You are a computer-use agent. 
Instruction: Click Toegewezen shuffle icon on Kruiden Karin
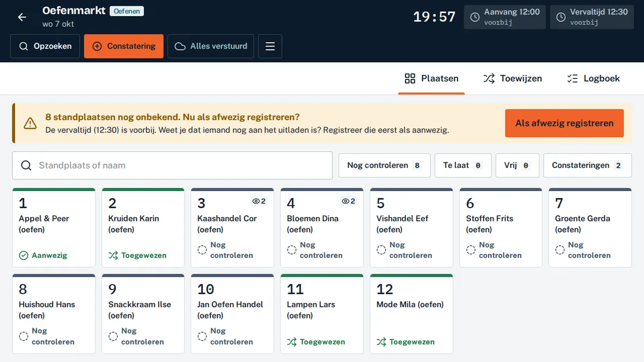[113, 255]
